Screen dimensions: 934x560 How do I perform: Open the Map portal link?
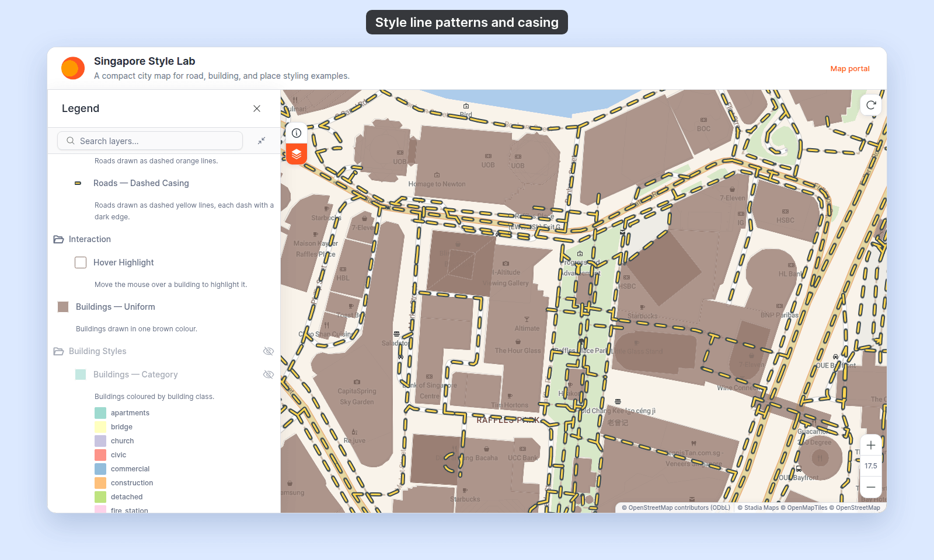pyautogui.click(x=850, y=68)
